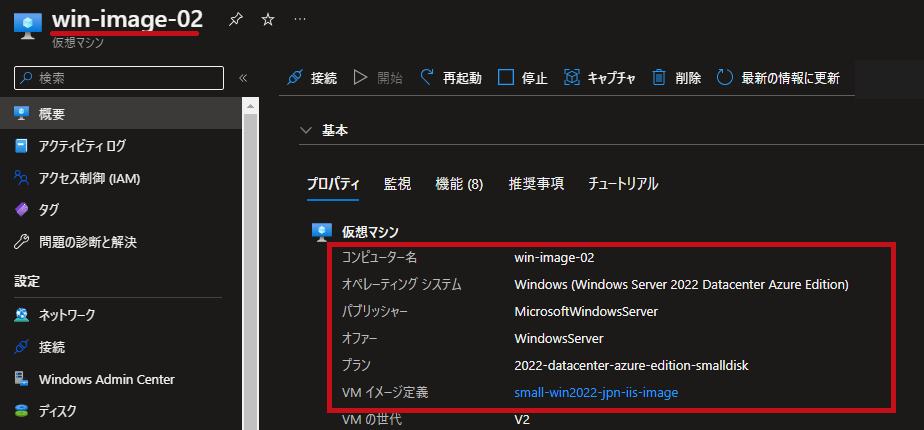Screen dimensions: 924x430
Task: Restart the VM with 再起動
Action: pos(451,78)
